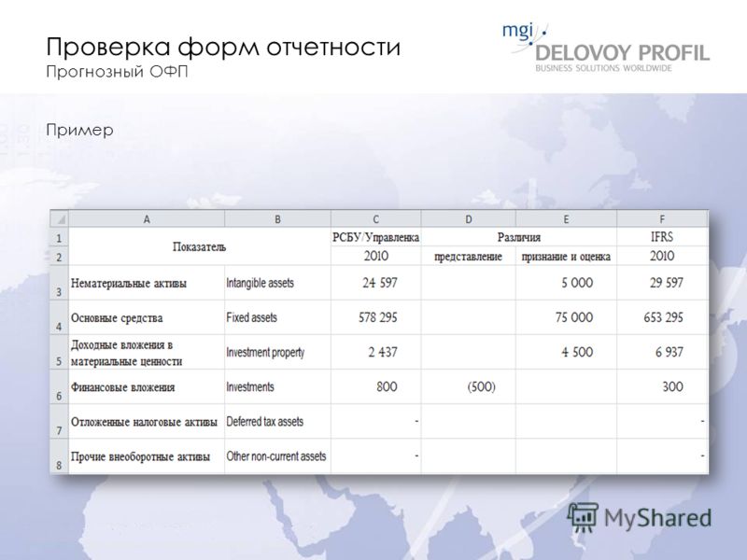This screenshot has height=560, width=747.
Task: Click the value 578 295
Action: pyautogui.click(x=378, y=317)
